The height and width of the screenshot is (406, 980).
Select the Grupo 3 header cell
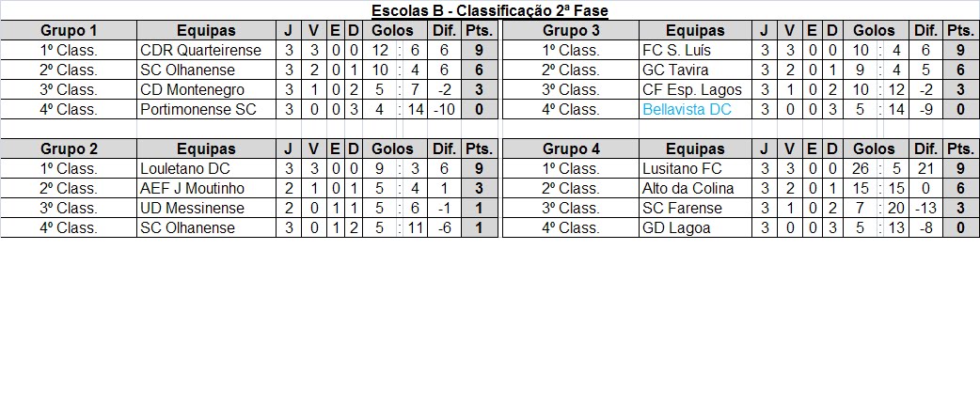[x=571, y=31]
